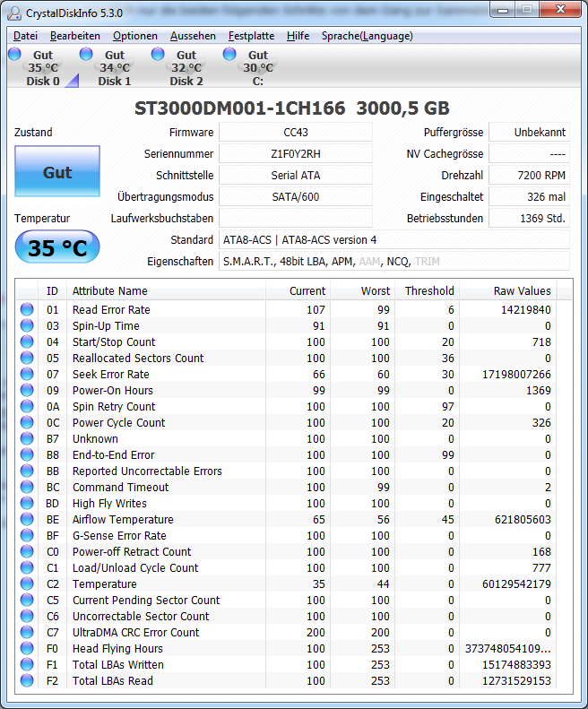588x709 pixels.
Task: Click the CrystalDiskInfo title bar icon
Action: [x=14, y=13]
